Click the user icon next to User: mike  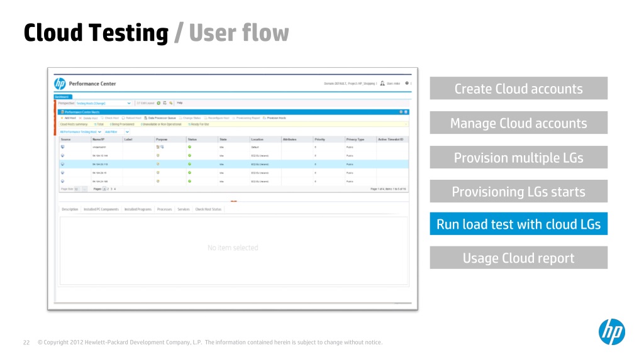click(x=382, y=84)
